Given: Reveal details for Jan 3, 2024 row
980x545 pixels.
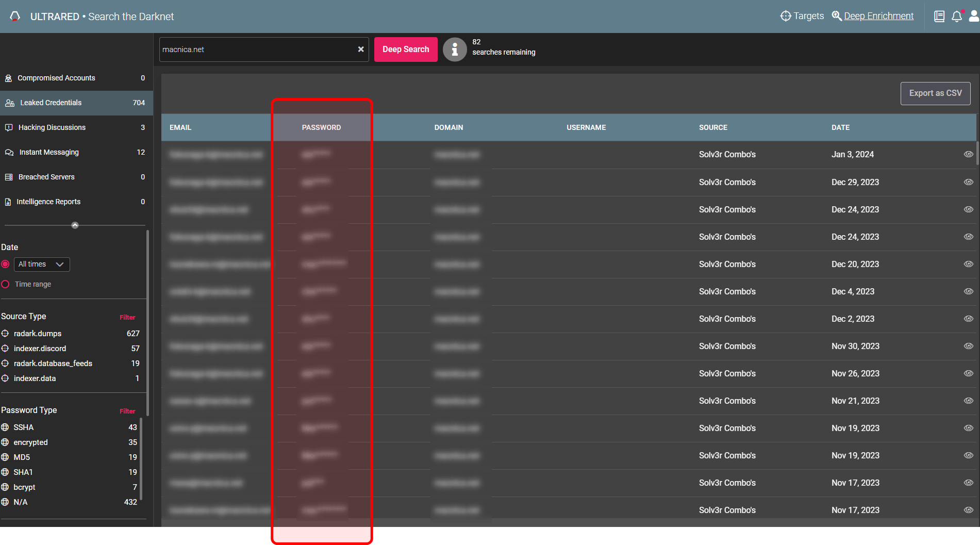Looking at the screenshot, I should coord(968,154).
